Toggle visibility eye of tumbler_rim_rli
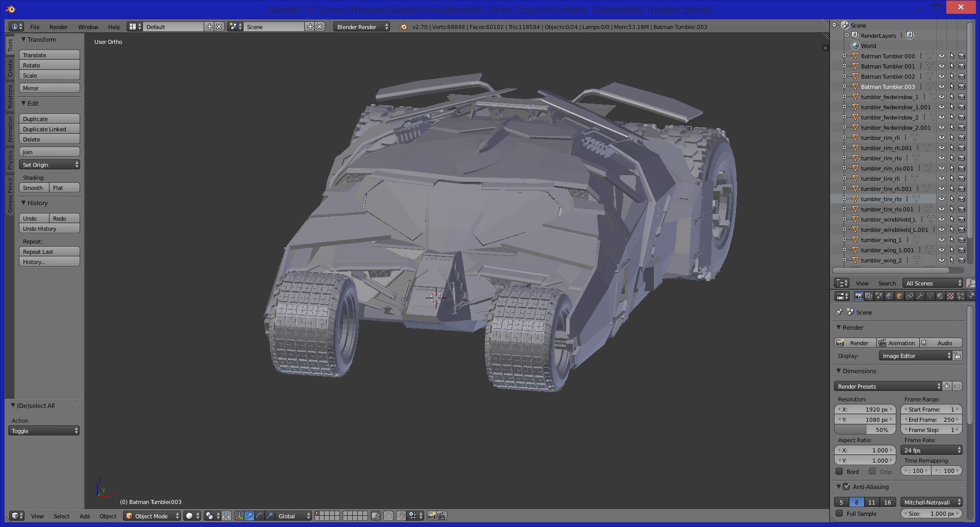980x527 pixels. [942, 137]
